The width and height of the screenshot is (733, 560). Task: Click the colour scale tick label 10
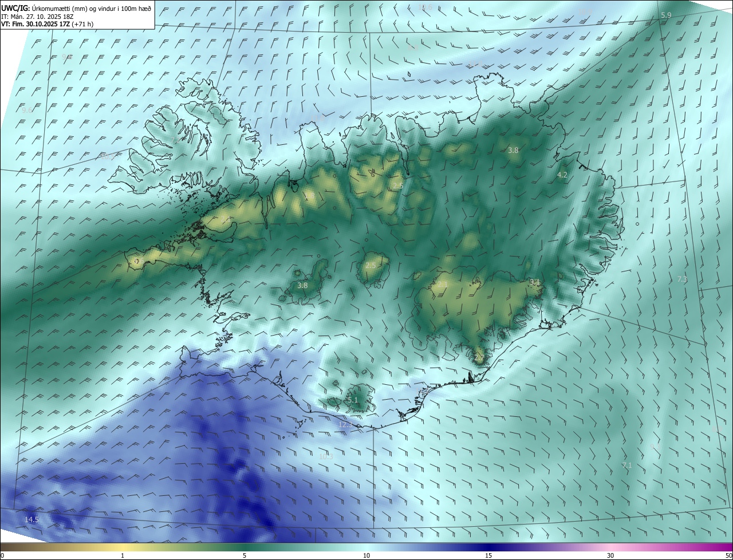pyautogui.click(x=366, y=555)
